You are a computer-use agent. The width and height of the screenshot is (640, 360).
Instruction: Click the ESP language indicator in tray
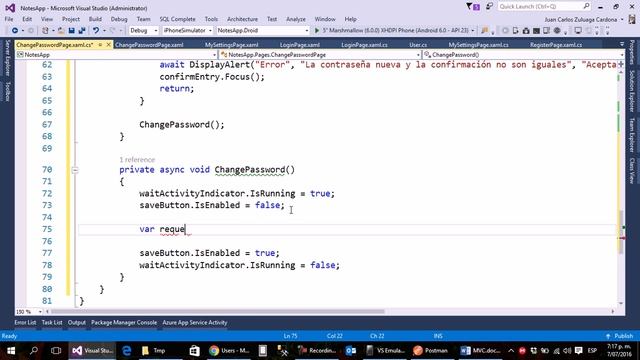pyautogui.click(x=592, y=351)
